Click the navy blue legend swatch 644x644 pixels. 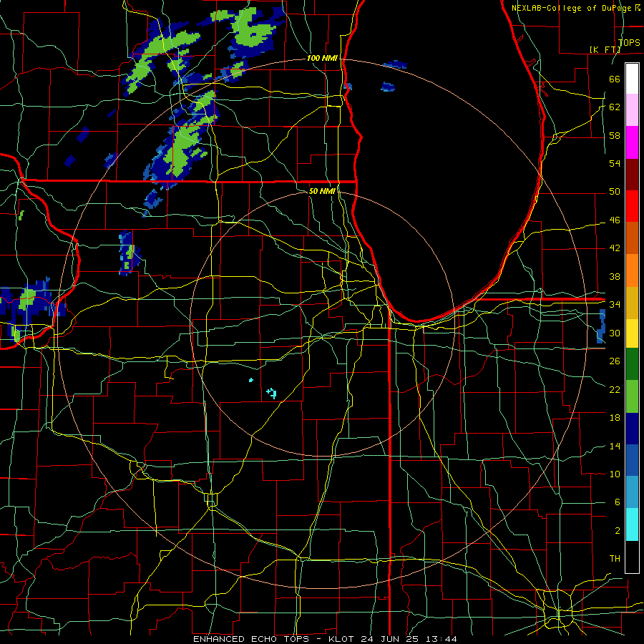tap(632, 429)
